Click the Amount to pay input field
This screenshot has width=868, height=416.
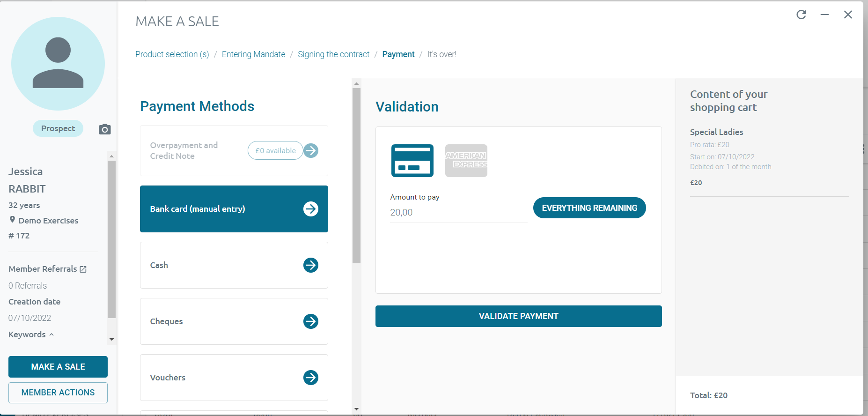tap(459, 213)
